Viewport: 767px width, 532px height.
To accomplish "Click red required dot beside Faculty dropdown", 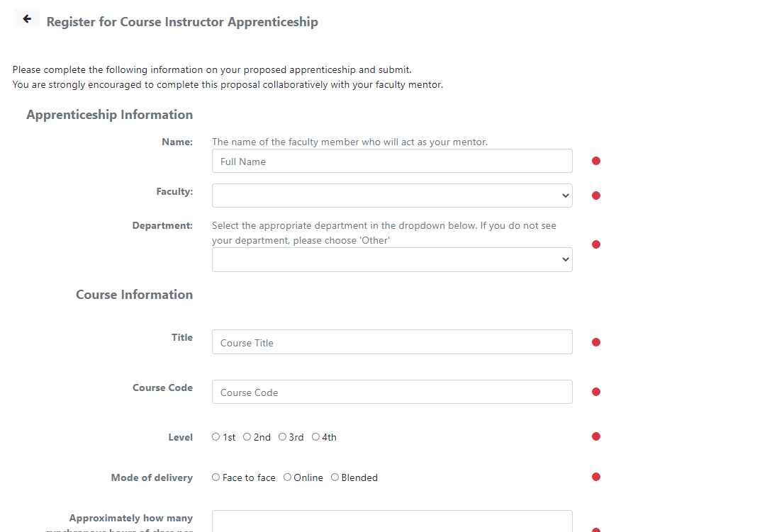I will pyautogui.click(x=596, y=196).
